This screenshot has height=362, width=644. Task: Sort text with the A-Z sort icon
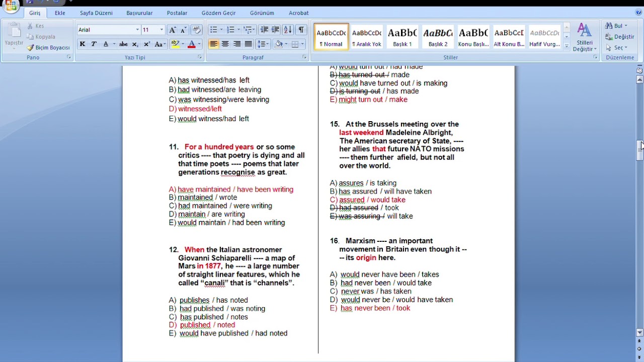click(x=288, y=30)
